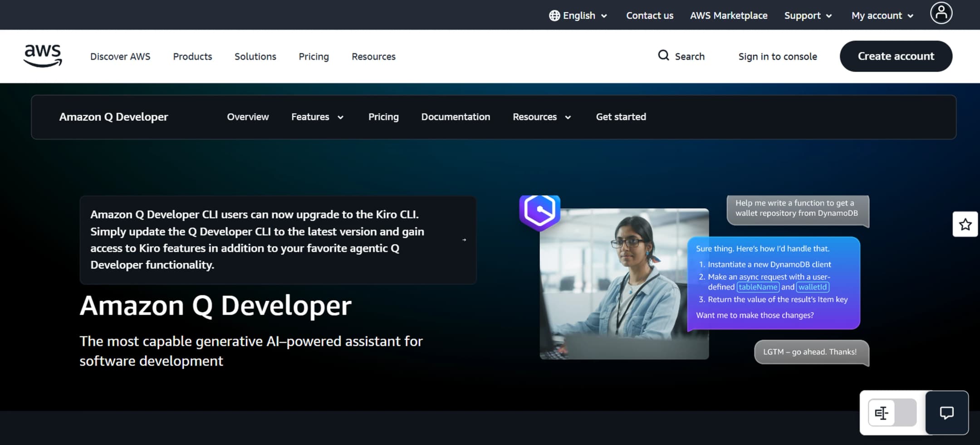Screen dimensions: 980x445
Task: Open the Documentation tab
Action: tap(456, 117)
